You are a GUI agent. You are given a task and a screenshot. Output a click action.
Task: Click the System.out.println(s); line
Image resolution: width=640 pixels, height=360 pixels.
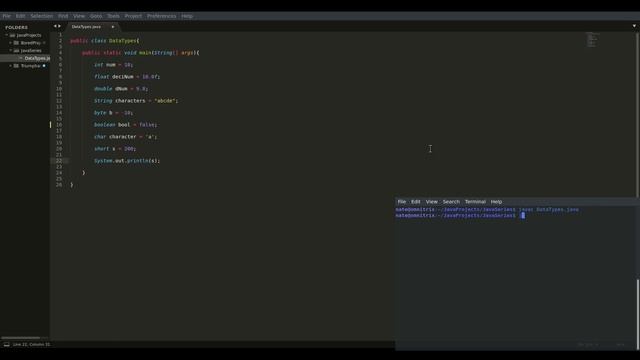pos(127,161)
